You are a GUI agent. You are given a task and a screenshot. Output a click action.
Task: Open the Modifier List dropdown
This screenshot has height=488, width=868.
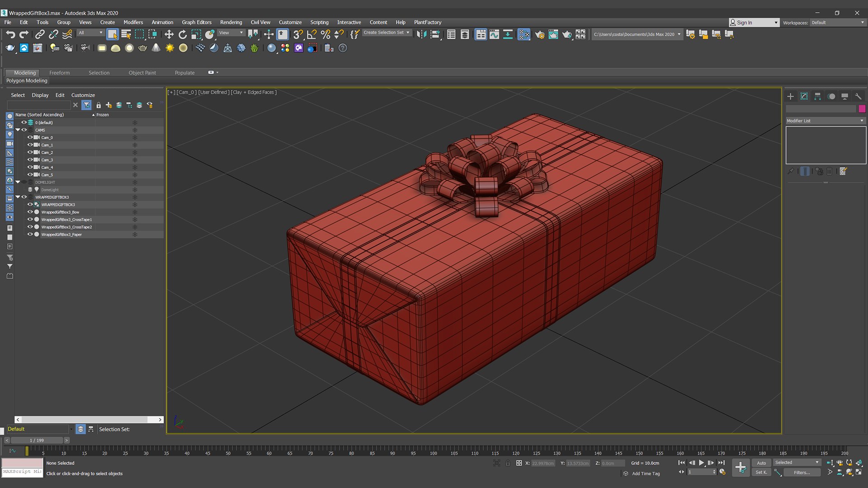(825, 121)
